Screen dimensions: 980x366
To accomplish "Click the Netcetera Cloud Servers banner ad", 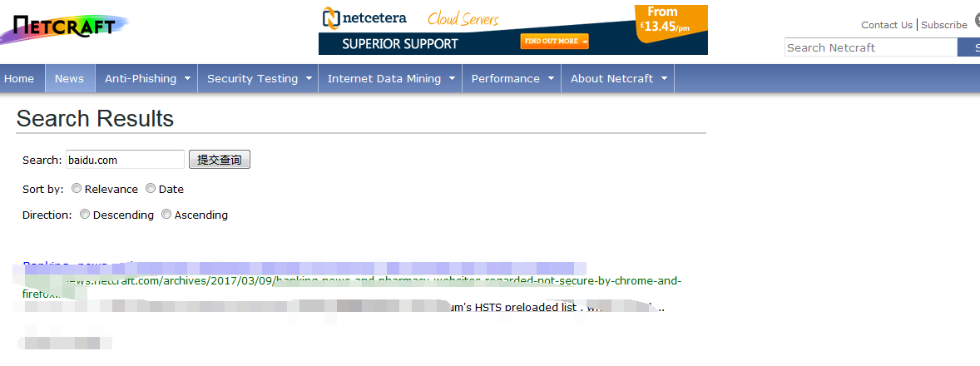I will point(512,30).
